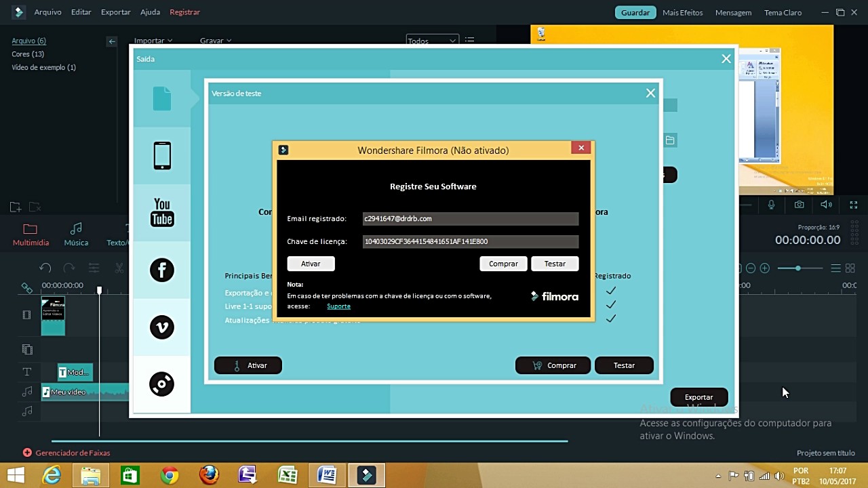The height and width of the screenshot is (488, 868).
Task: Click the delete folder icon
Action: pyautogui.click(x=35, y=207)
